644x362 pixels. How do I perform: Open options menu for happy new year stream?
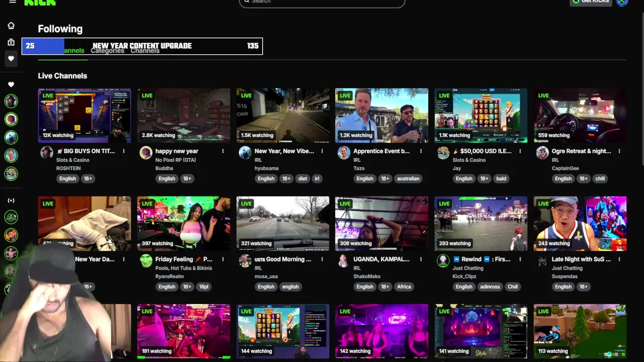[223, 151]
